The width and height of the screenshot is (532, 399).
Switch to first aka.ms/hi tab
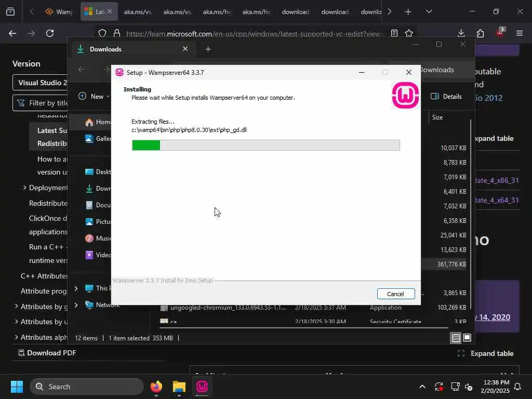click(x=217, y=12)
